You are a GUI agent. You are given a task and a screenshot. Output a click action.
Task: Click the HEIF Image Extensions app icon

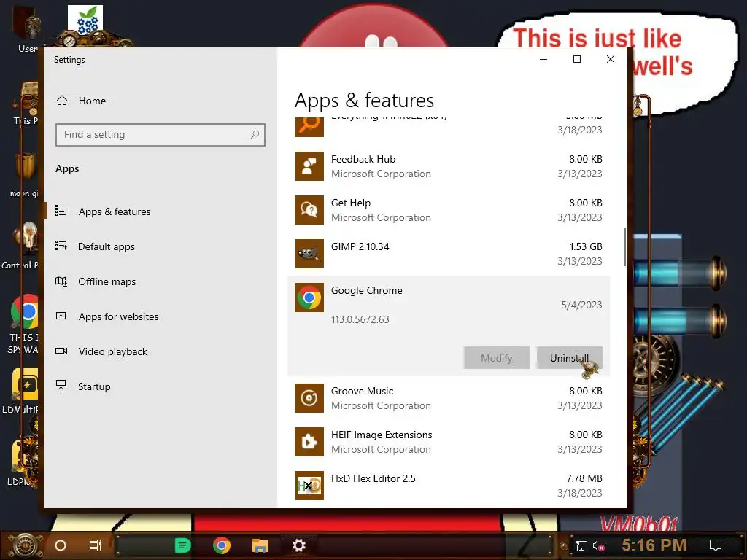click(309, 442)
